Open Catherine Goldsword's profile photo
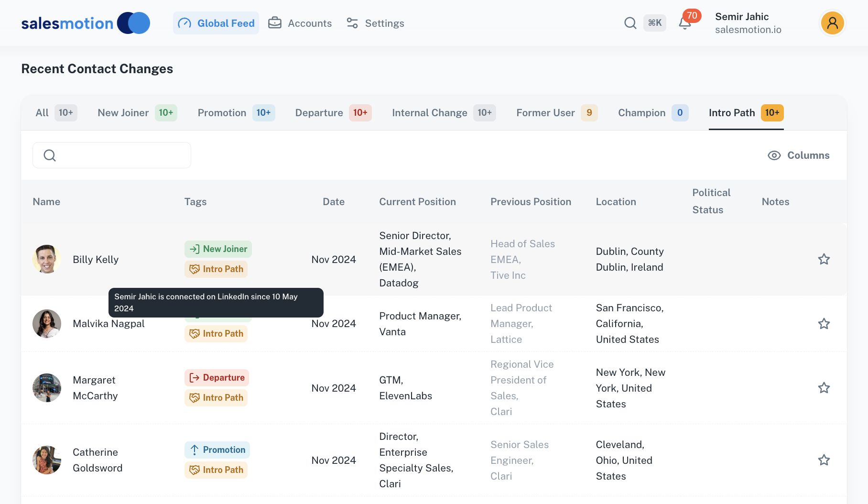Image resolution: width=868 pixels, height=504 pixels. (x=47, y=460)
